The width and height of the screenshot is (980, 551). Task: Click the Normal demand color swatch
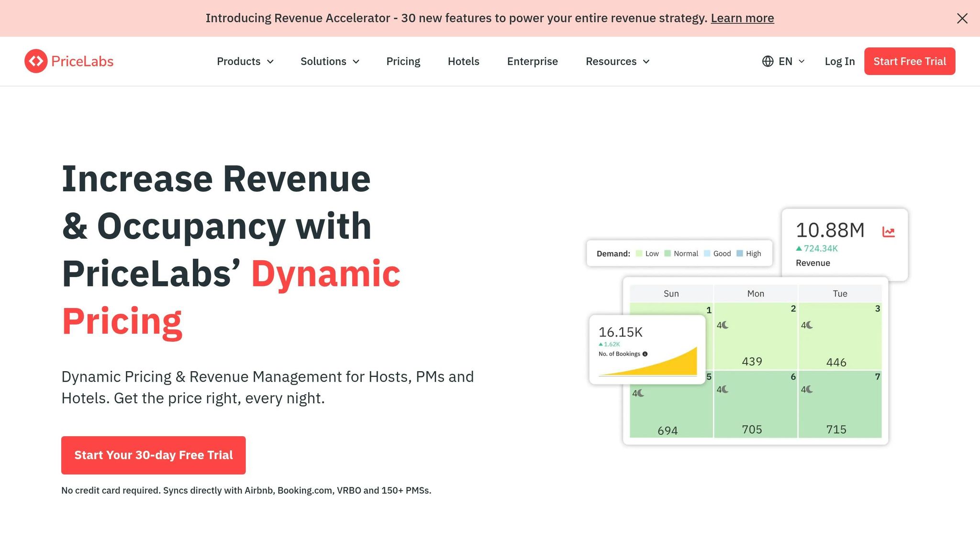click(668, 253)
